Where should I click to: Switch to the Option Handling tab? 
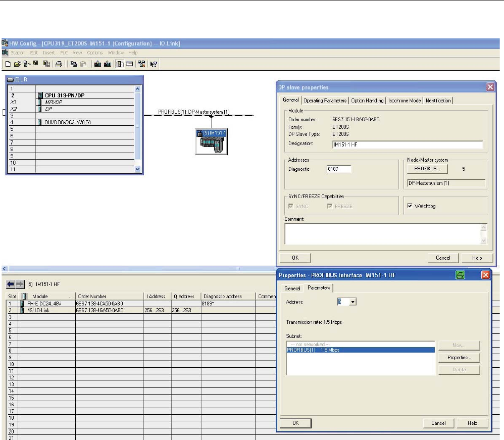(x=367, y=101)
